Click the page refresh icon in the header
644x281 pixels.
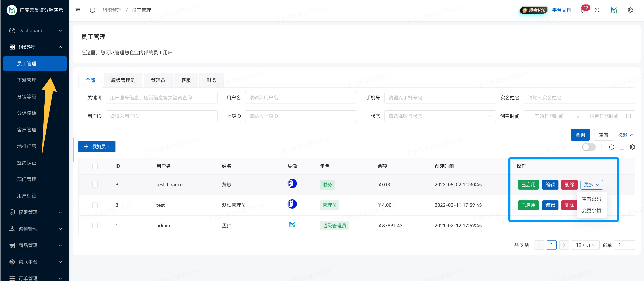[92, 10]
